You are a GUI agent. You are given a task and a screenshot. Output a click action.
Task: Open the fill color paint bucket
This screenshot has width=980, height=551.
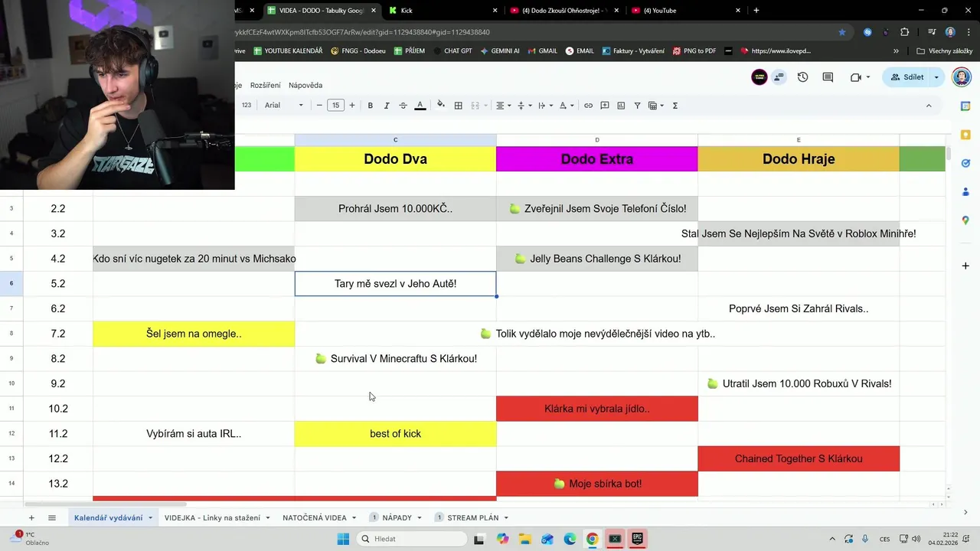(440, 106)
